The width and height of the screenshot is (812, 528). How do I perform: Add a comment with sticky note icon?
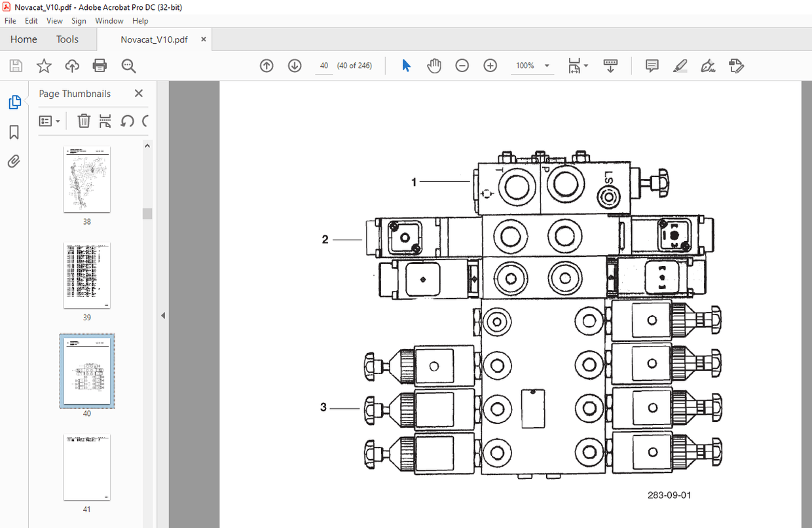(x=652, y=66)
